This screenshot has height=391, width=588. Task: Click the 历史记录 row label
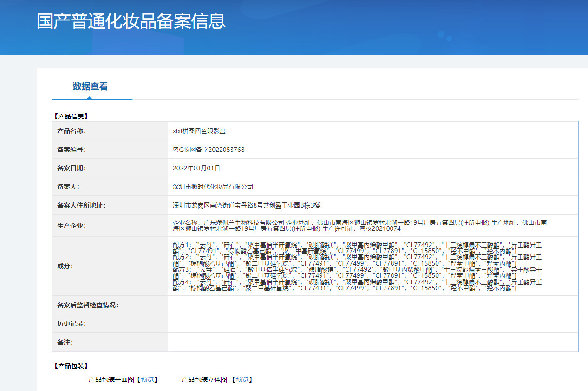click(x=71, y=324)
